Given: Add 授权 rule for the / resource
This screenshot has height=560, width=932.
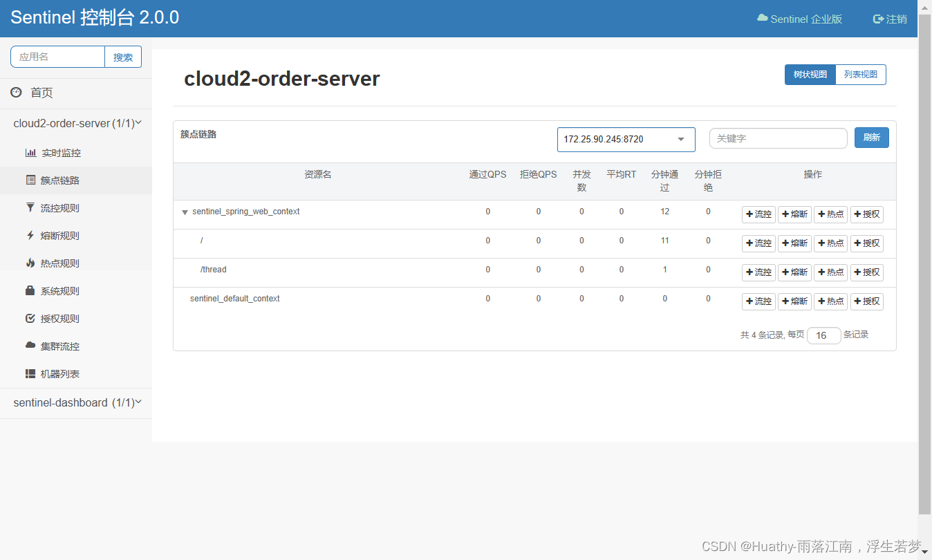Looking at the screenshot, I should [x=866, y=243].
